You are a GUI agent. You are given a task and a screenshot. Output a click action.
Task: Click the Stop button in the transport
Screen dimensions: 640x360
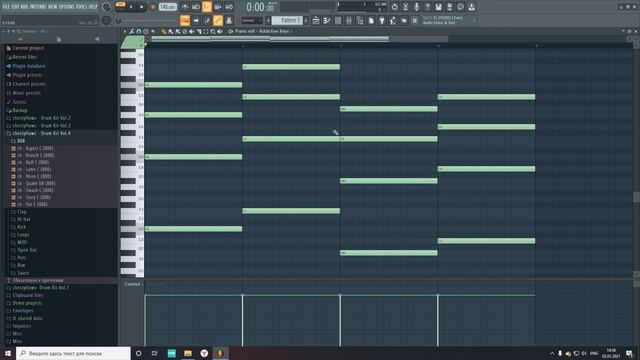tap(142, 7)
